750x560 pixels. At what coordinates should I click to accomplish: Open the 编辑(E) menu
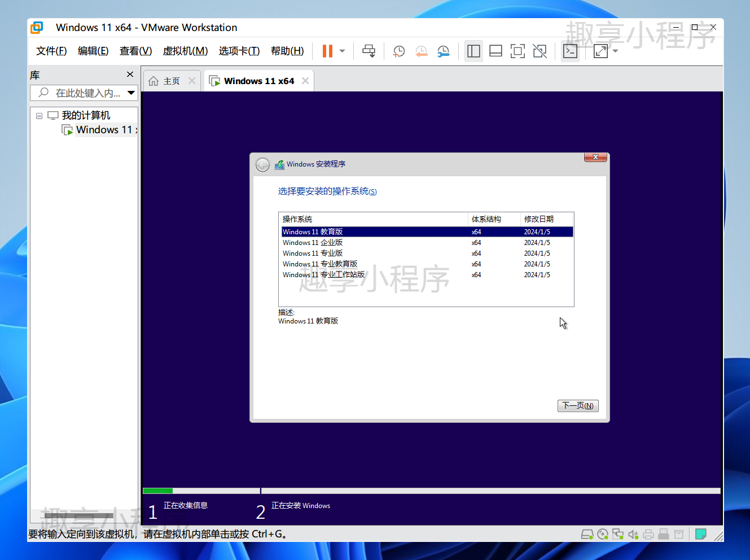coord(93,51)
